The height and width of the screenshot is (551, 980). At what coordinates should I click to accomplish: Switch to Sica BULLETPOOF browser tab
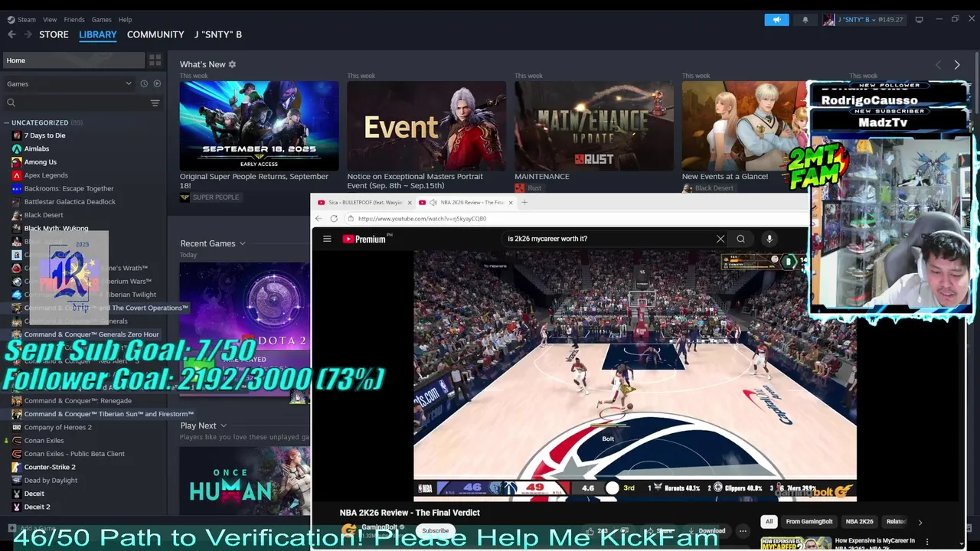[366, 203]
